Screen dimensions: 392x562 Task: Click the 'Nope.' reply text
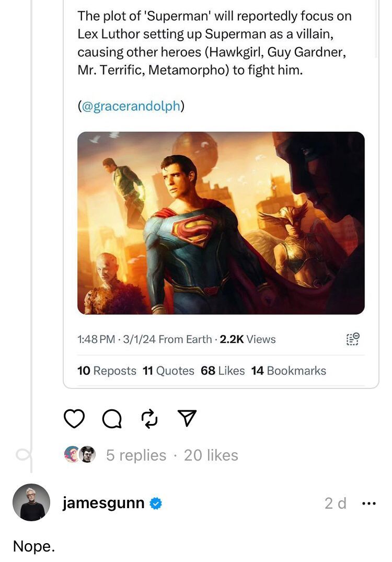coord(34,546)
